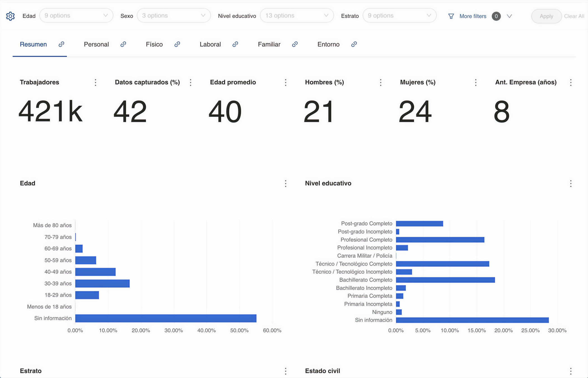Screen dimensions: 588x378
Task: Click the Clear All link
Action: [574, 16]
